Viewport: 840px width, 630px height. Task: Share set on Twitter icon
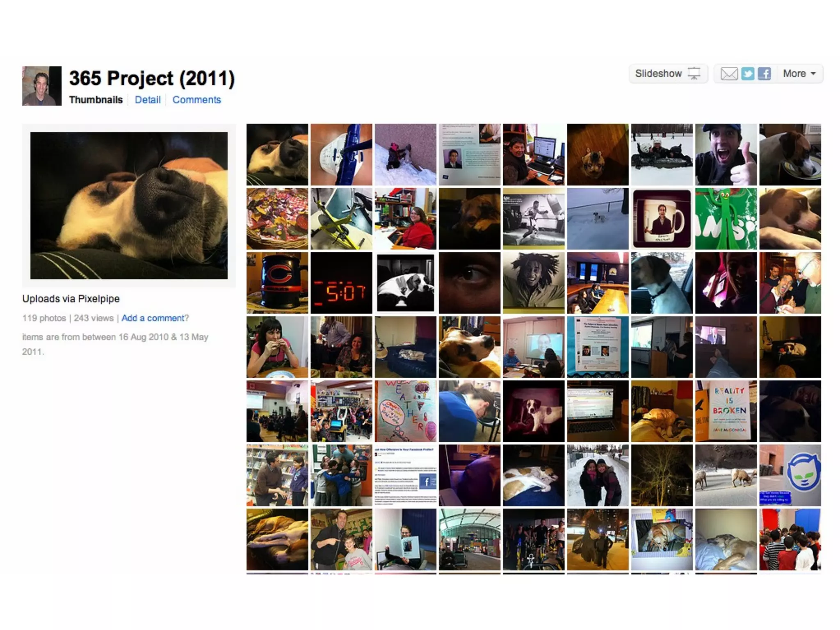click(748, 74)
